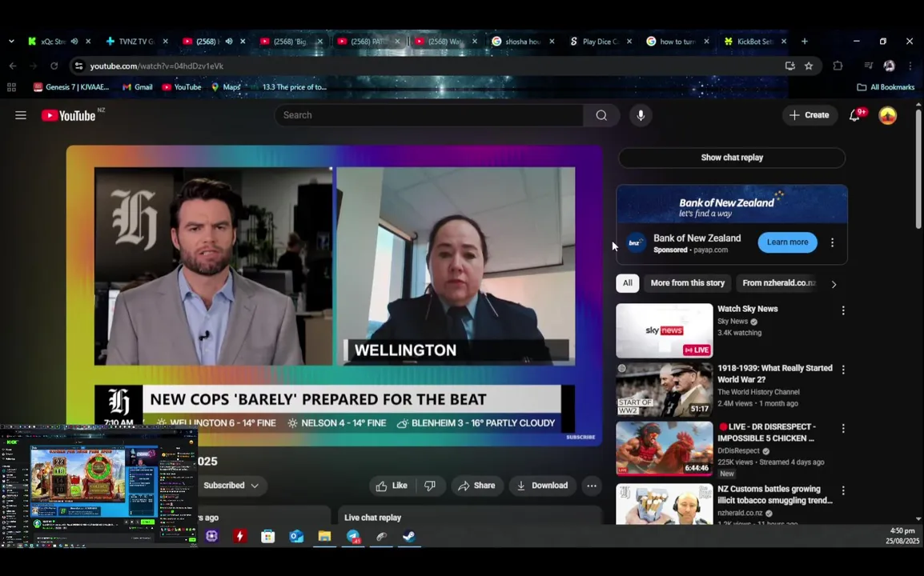Open Chrome media control icon

click(x=868, y=66)
